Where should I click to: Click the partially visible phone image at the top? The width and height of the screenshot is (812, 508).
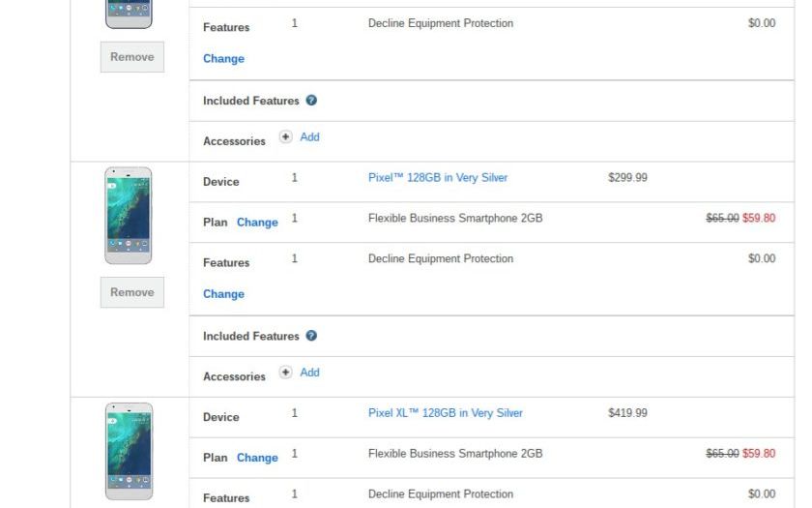[x=129, y=14]
